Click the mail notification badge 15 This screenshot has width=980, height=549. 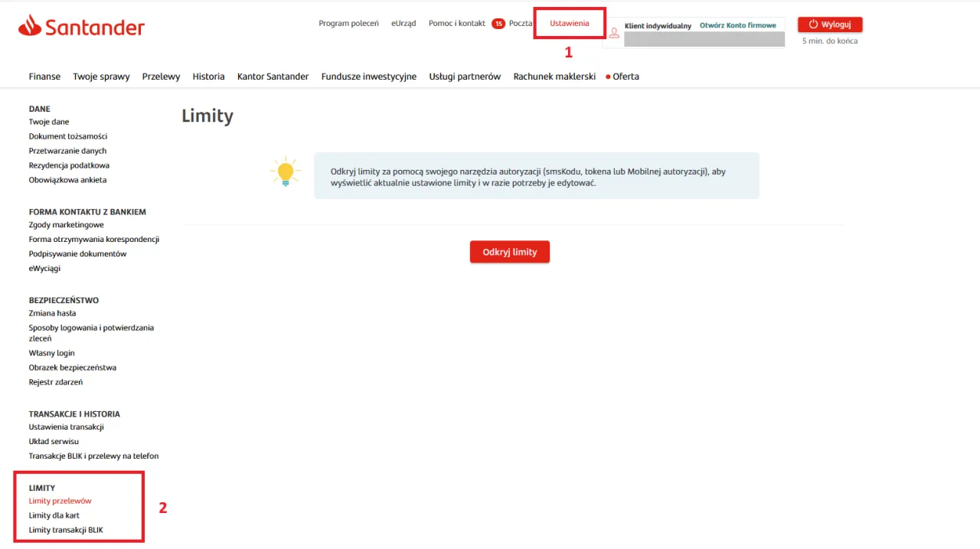coord(498,24)
